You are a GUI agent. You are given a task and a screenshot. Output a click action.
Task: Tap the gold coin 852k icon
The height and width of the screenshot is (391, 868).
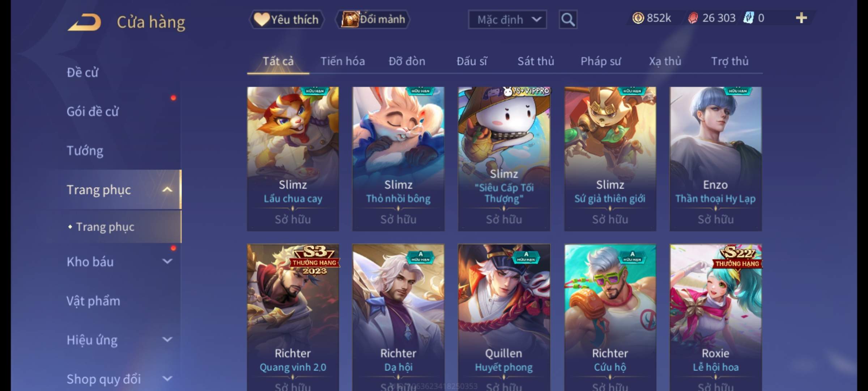coord(638,18)
